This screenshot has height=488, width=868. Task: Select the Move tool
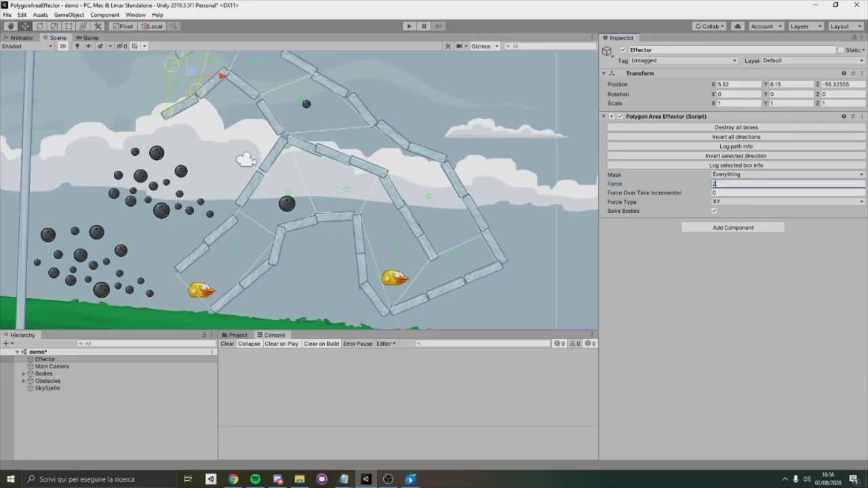click(x=25, y=26)
